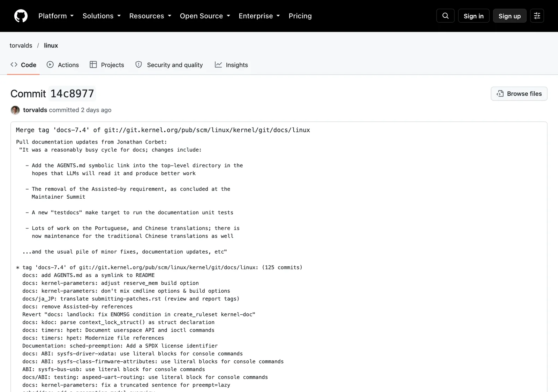Click 'Documentation: sched-preemption: Add a SPDX' line
This screenshot has height=392, width=558.
tap(120, 346)
